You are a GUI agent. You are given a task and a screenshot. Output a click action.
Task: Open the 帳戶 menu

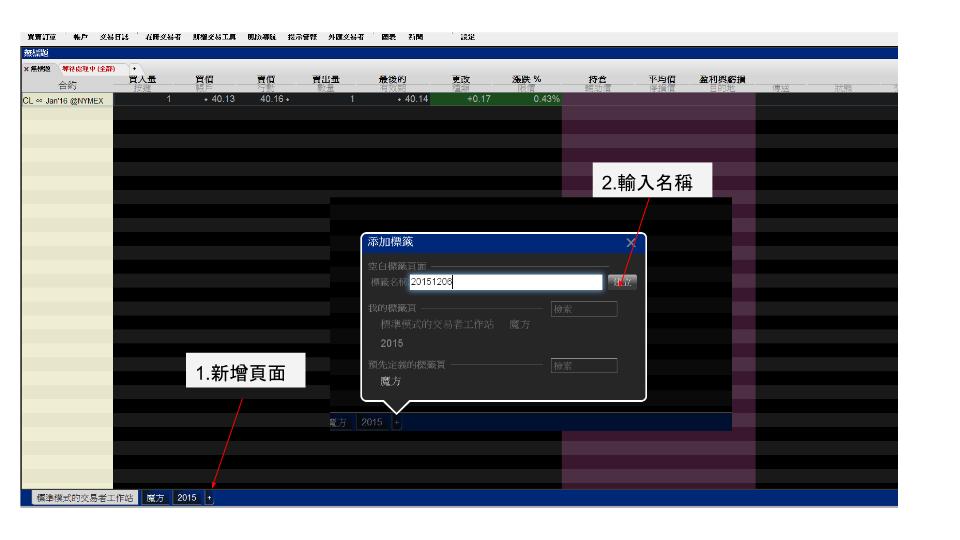(x=80, y=37)
